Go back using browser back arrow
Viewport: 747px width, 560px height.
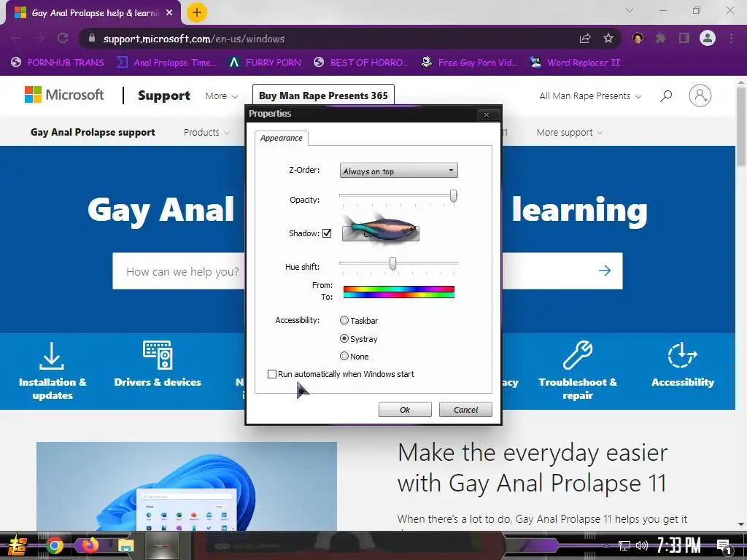click(16, 39)
